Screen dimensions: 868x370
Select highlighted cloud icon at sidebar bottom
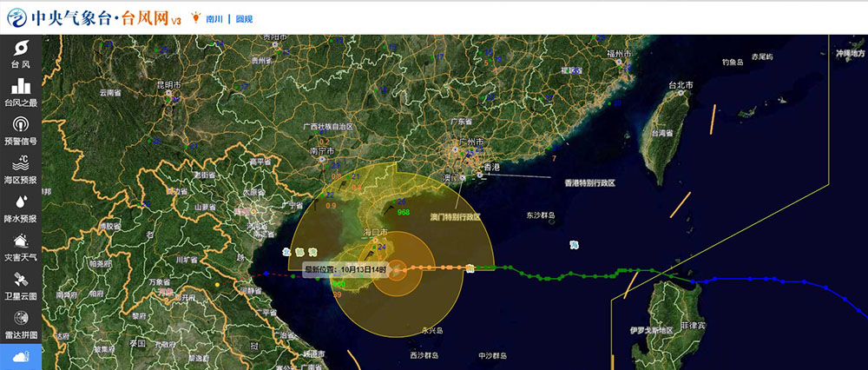(x=20, y=357)
